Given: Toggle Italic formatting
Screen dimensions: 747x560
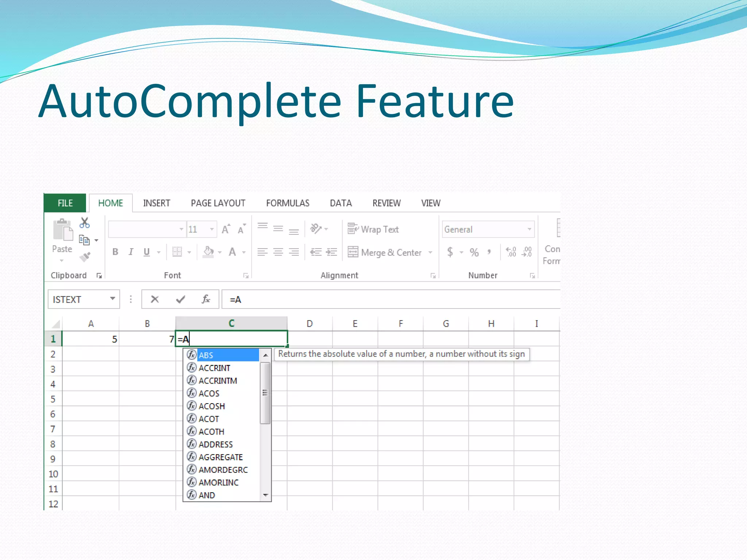Looking at the screenshot, I should 131,252.
